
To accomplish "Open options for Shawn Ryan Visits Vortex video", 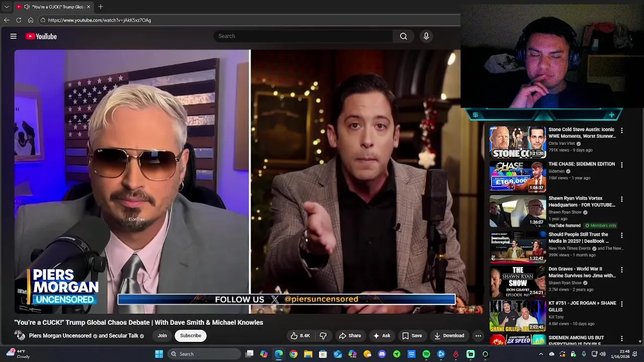I will point(622,199).
